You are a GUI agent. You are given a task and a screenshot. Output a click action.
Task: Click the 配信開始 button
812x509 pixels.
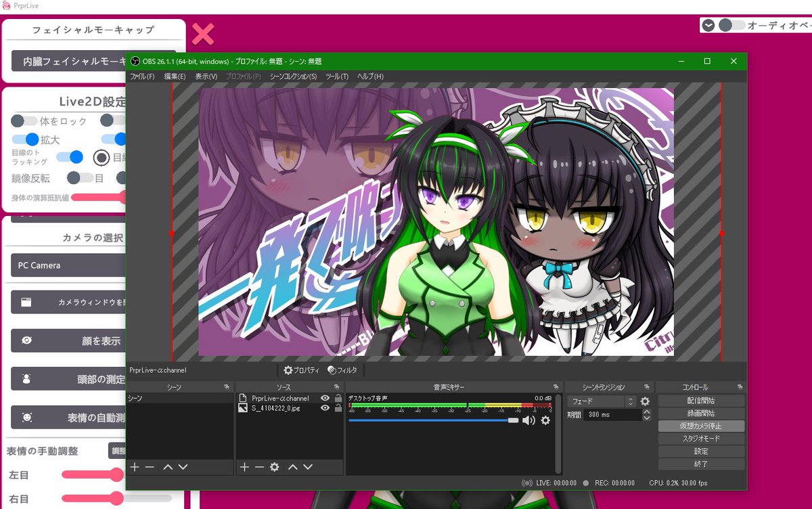tap(701, 401)
